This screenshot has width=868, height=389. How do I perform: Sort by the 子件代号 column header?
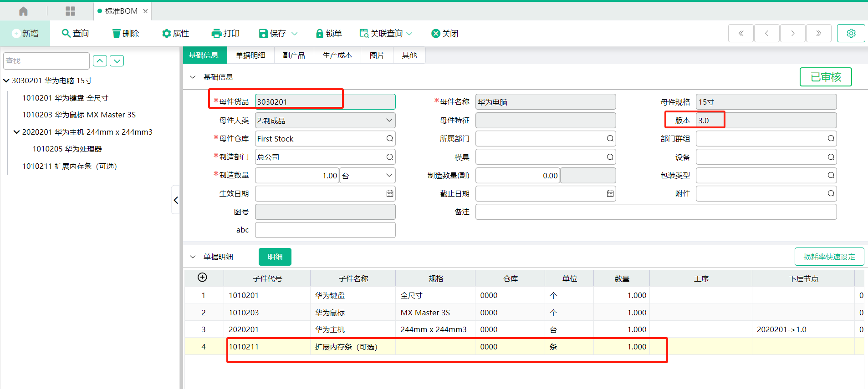coord(267,278)
